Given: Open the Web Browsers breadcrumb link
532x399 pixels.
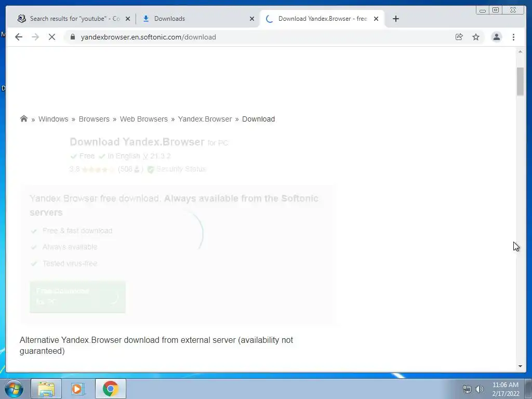Looking at the screenshot, I should (x=144, y=119).
